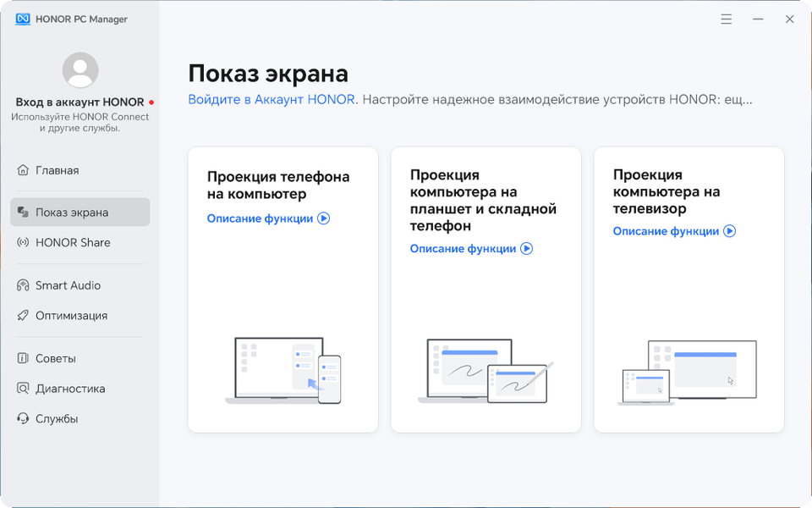The image size is (812, 508).
Task: Click the broadcast icon beside HONOR Share
Action: [23, 242]
